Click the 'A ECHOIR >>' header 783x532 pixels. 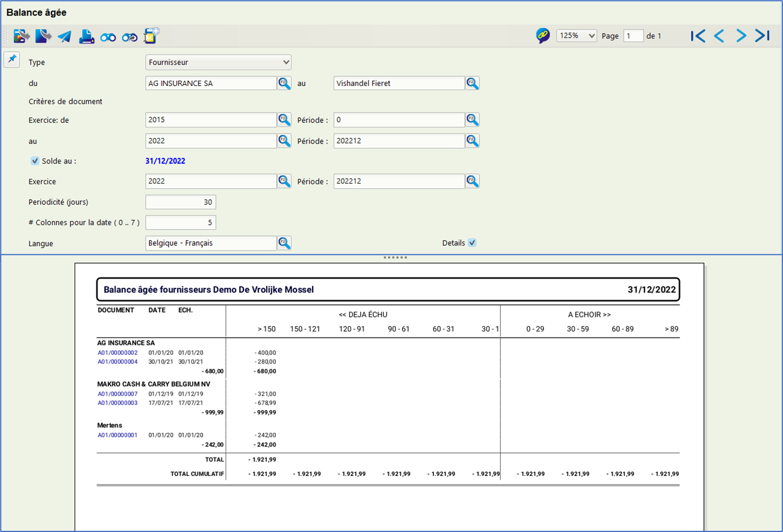tap(589, 314)
